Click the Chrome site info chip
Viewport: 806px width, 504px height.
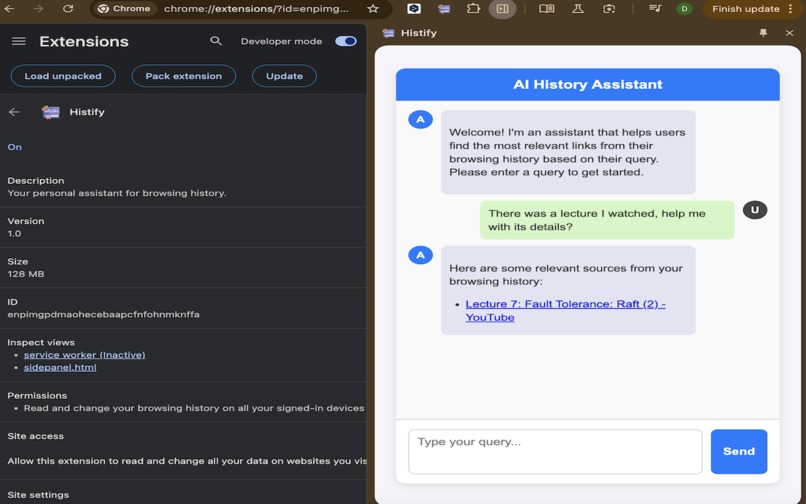click(125, 9)
